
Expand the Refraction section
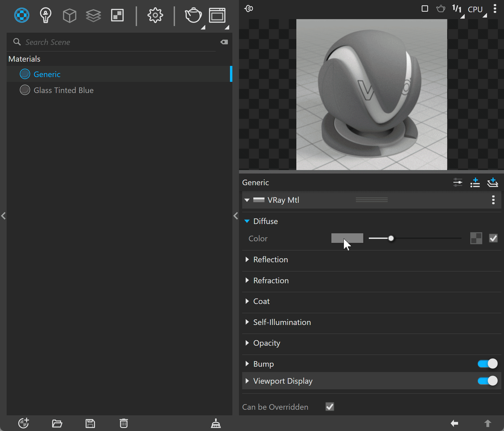click(247, 280)
